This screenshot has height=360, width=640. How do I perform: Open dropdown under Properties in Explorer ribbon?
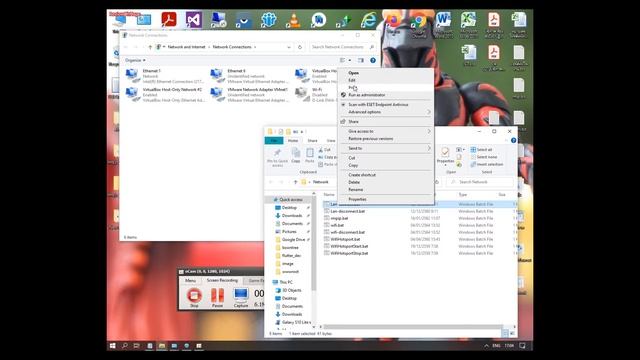pyautogui.click(x=445, y=165)
